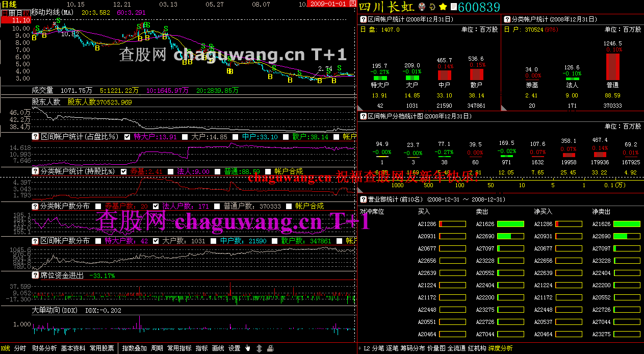Open help icon for 营业部统计 panel
Image resolution: width=644 pixels, height=354 pixels.
point(364,199)
